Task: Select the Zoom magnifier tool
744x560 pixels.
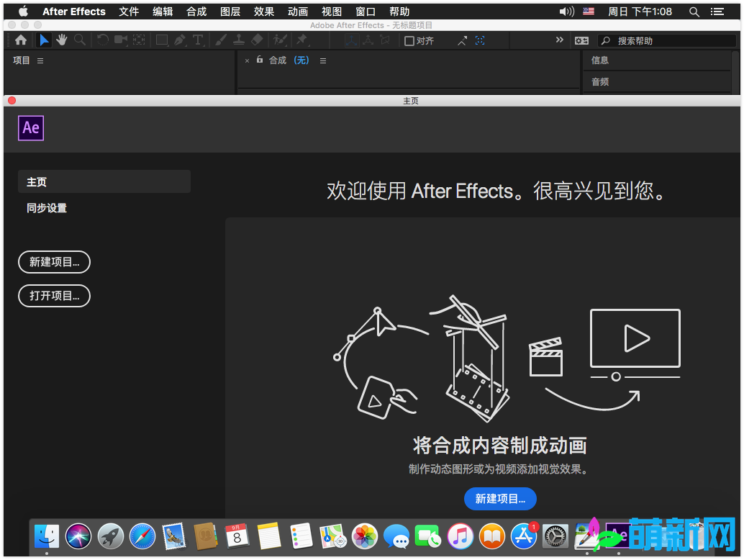Action: (x=80, y=40)
